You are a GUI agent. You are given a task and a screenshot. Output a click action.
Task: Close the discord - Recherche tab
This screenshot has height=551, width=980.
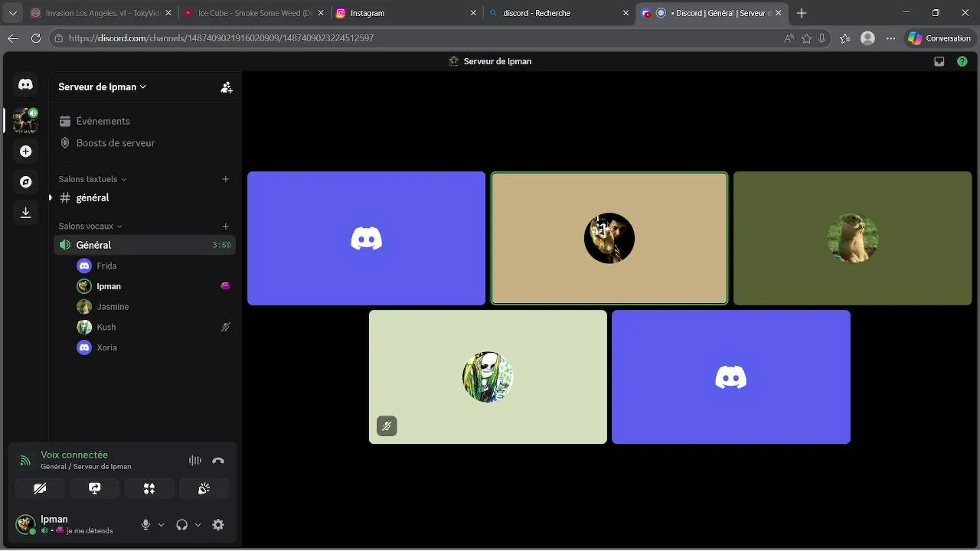coord(626,13)
